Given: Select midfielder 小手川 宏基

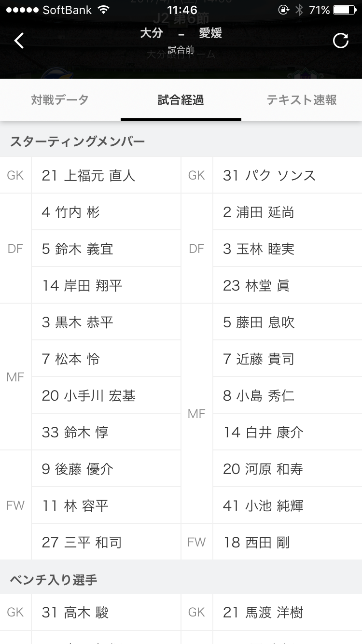Looking at the screenshot, I should coord(88,396).
